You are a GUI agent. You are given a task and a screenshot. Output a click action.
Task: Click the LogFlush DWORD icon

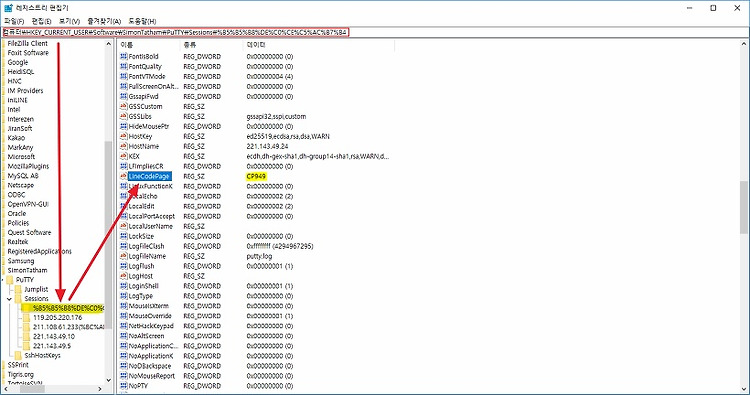click(x=123, y=266)
